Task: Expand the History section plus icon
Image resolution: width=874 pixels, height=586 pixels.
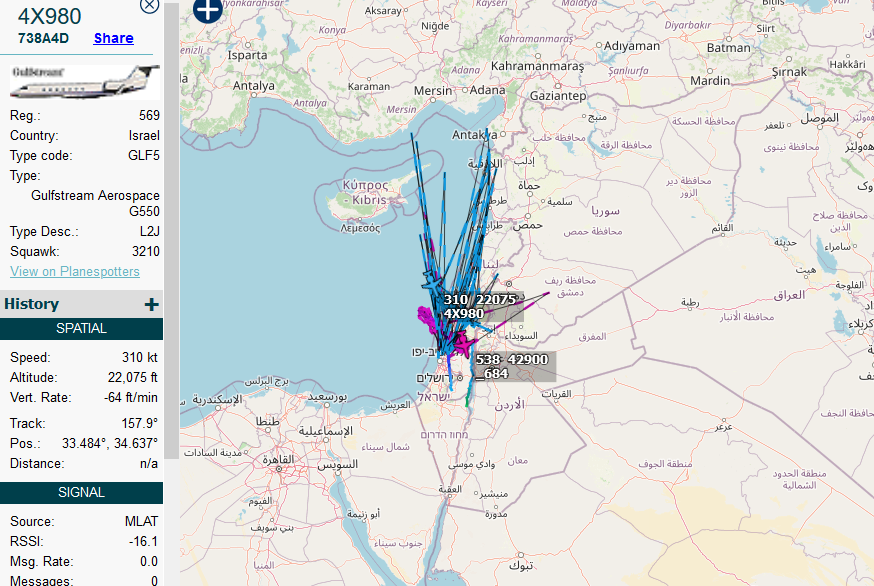Action: point(151,304)
